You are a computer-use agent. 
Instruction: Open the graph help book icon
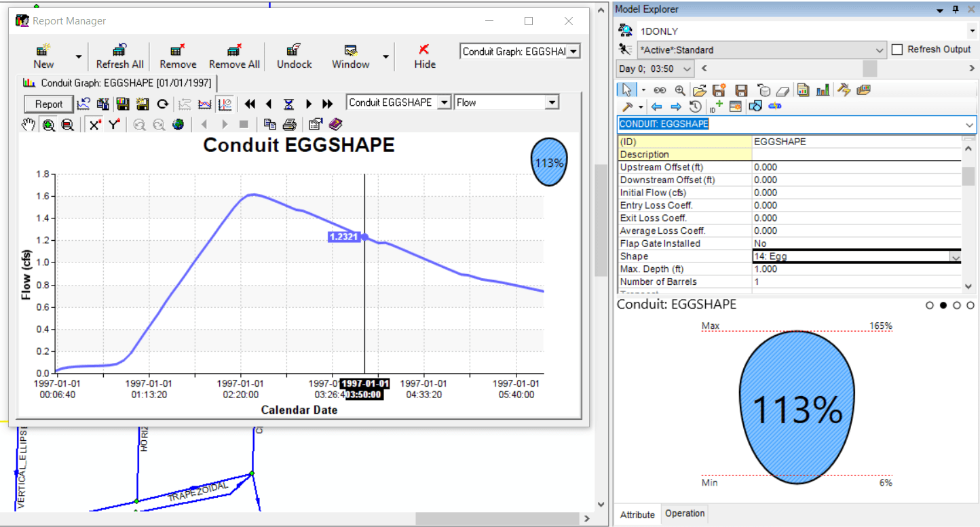point(336,125)
